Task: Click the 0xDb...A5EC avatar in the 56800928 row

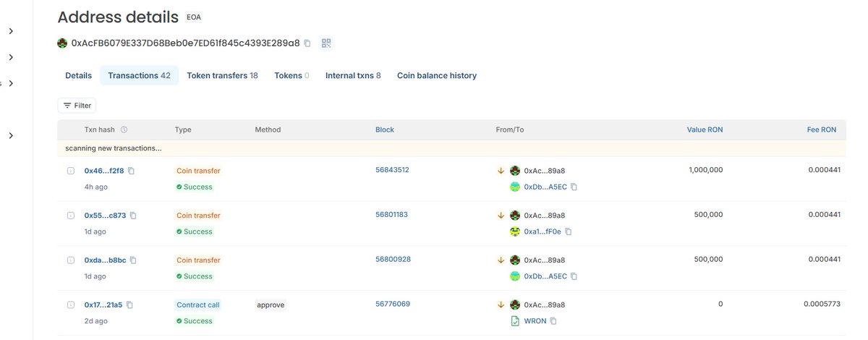Action: [515, 276]
